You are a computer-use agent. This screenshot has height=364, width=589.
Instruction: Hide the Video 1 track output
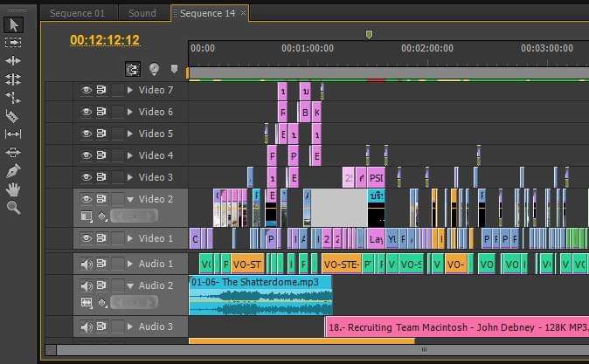click(86, 238)
